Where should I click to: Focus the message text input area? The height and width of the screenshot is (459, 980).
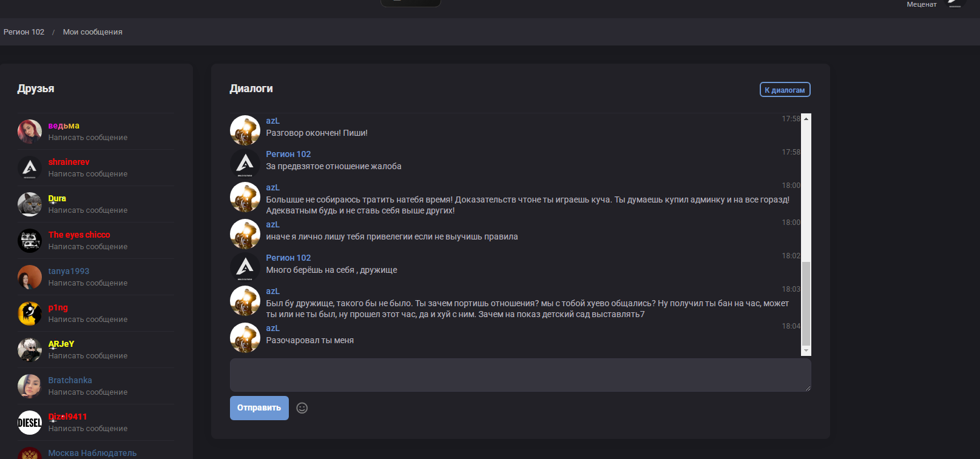click(x=520, y=375)
